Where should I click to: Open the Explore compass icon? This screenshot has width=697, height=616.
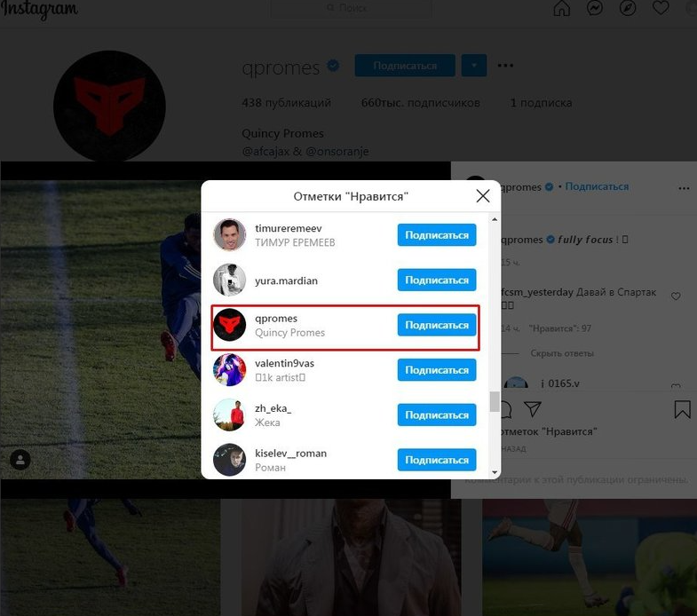628,8
